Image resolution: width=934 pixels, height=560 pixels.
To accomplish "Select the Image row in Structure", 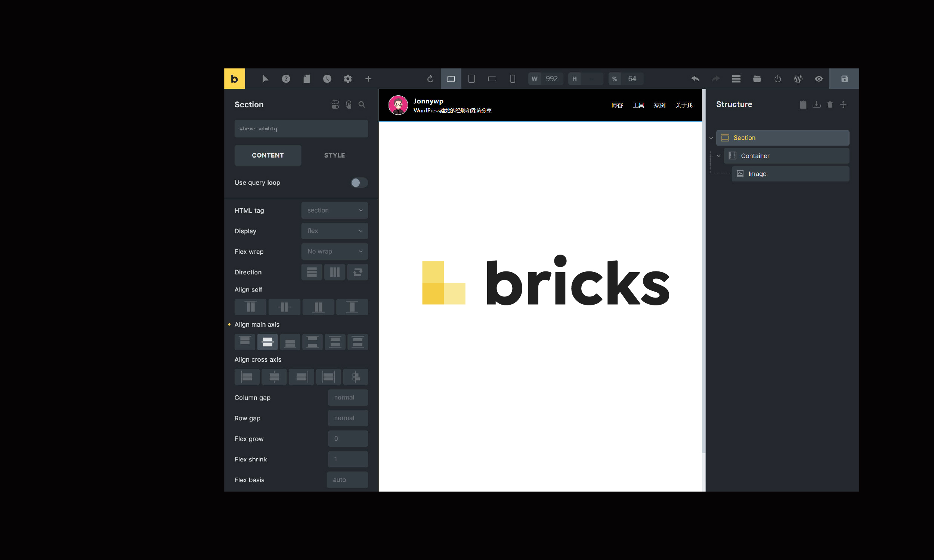I will 791,174.
